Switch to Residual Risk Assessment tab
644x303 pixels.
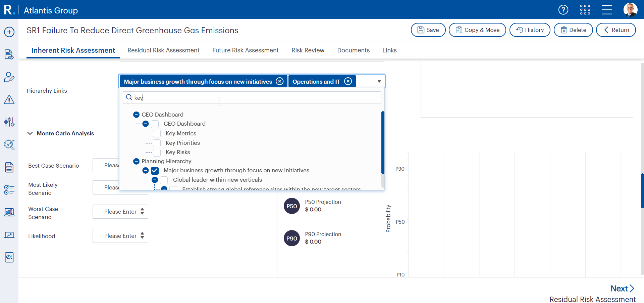click(163, 50)
